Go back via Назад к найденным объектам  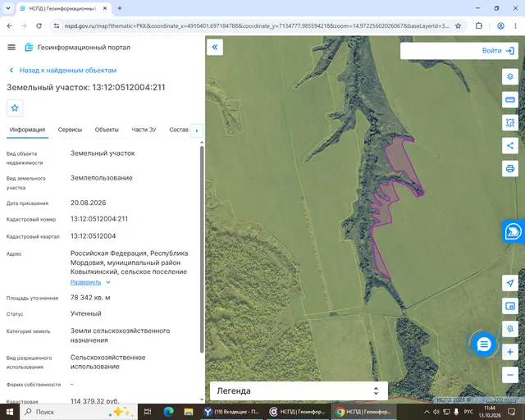click(62, 71)
